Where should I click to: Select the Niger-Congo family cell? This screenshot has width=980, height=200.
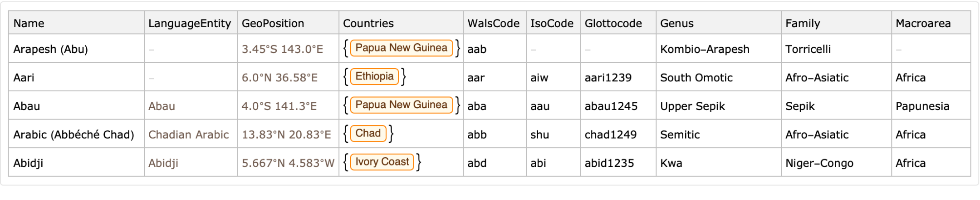(x=819, y=163)
